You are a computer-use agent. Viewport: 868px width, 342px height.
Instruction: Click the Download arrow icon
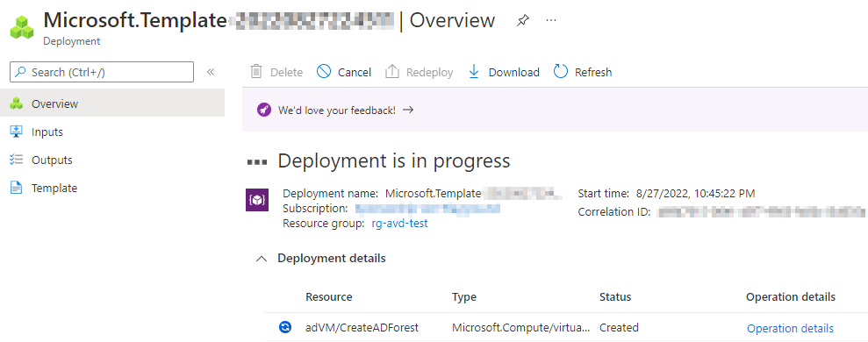pyautogui.click(x=474, y=72)
